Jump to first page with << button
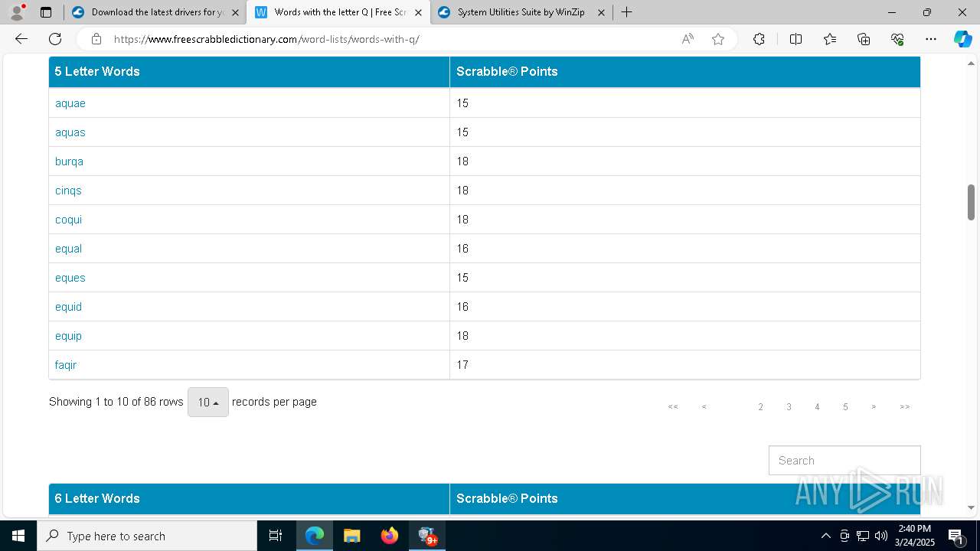 point(673,407)
